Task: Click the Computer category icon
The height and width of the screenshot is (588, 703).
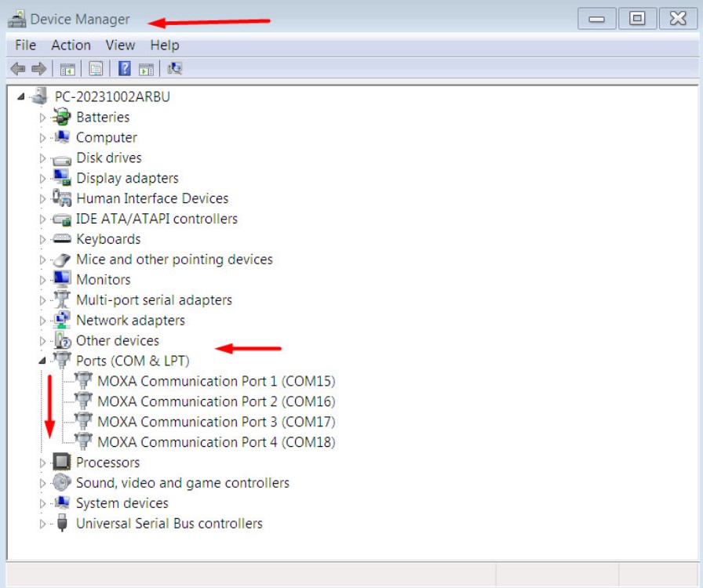Action: 61,137
